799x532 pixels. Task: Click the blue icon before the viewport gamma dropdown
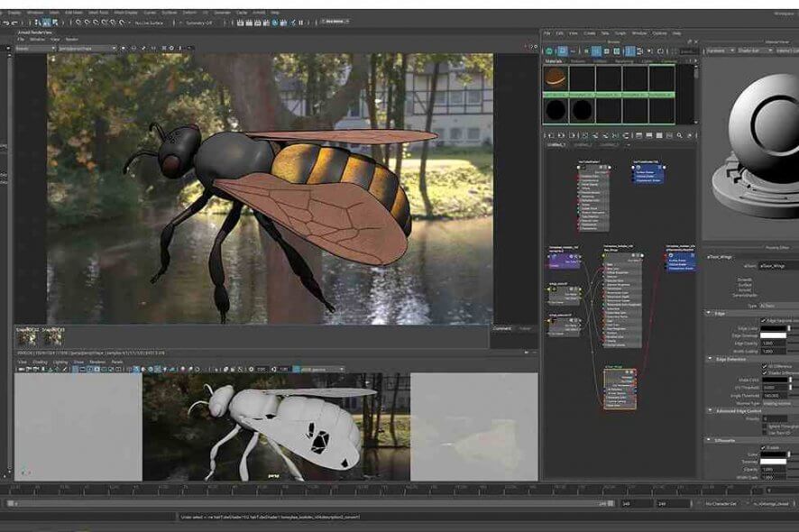coord(297,369)
